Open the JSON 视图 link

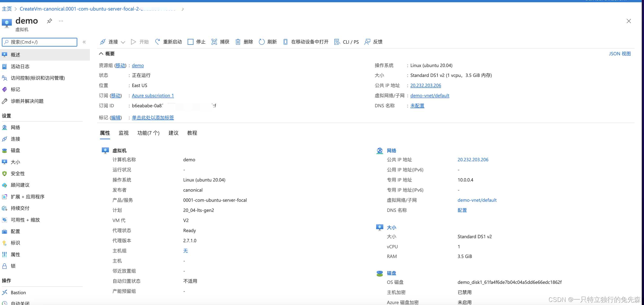620,54
